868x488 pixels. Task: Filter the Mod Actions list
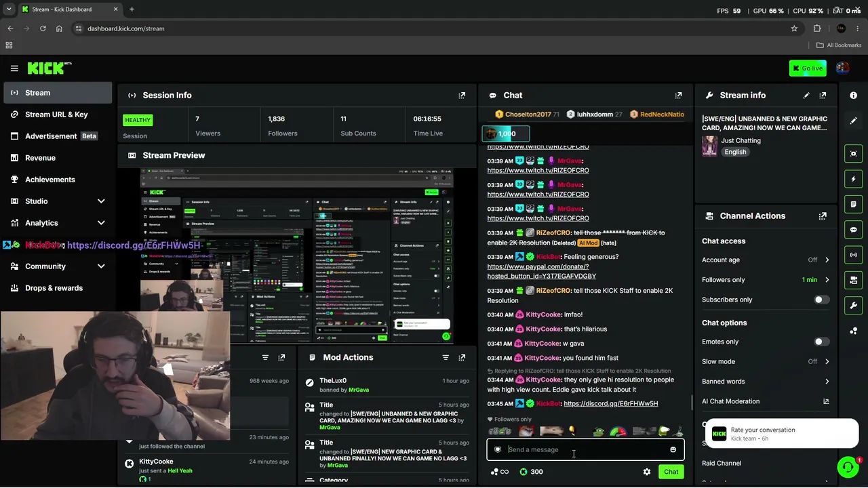[446, 357]
